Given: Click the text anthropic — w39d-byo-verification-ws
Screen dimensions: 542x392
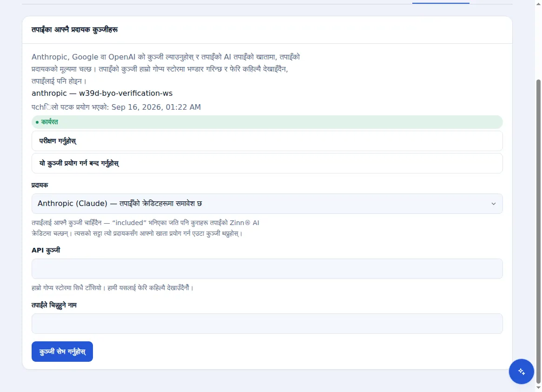Looking at the screenshot, I should 102,93.
